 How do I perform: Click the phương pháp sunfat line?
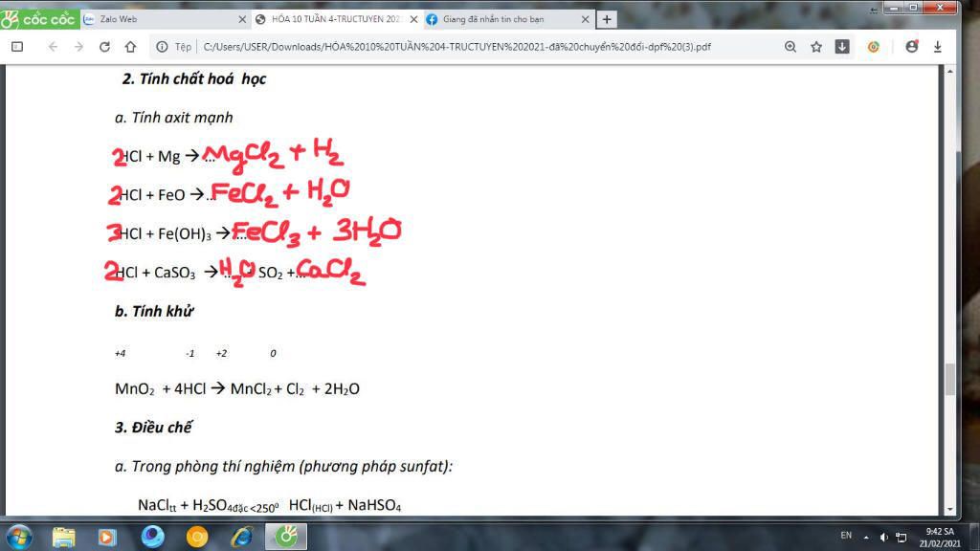(283, 467)
